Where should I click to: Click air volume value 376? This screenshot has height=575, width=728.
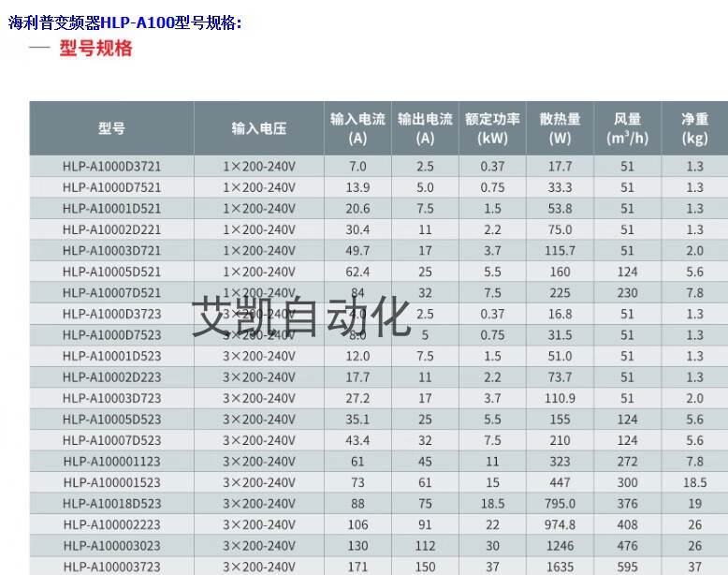click(x=627, y=504)
